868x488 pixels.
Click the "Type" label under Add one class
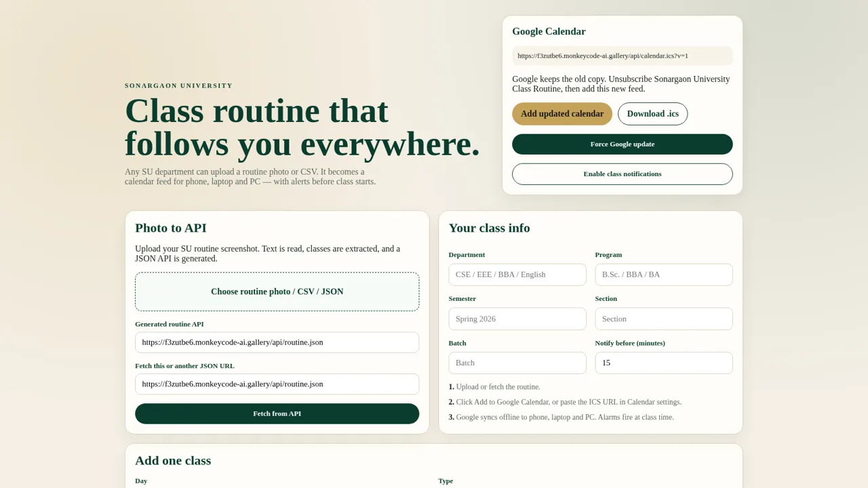coord(446,481)
